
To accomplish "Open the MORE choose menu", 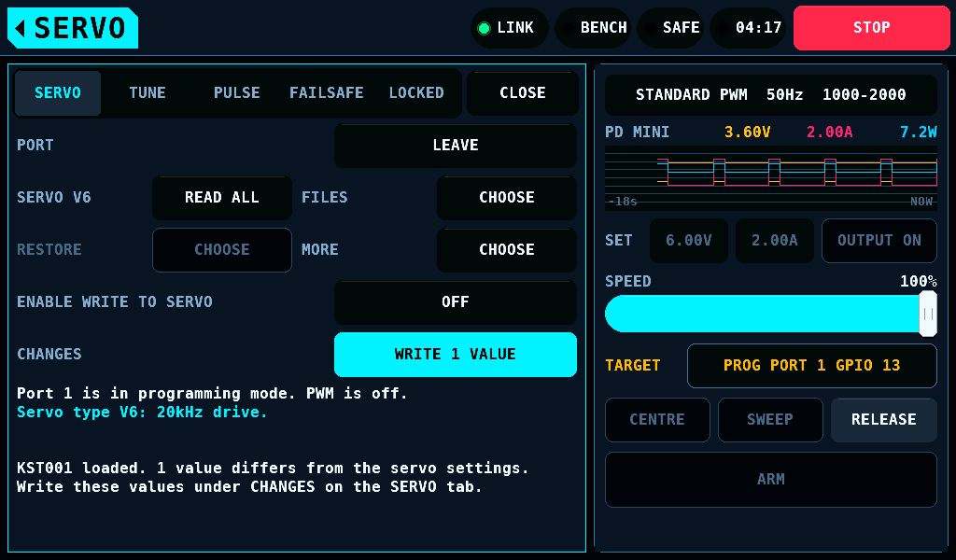I will pyautogui.click(x=507, y=250).
